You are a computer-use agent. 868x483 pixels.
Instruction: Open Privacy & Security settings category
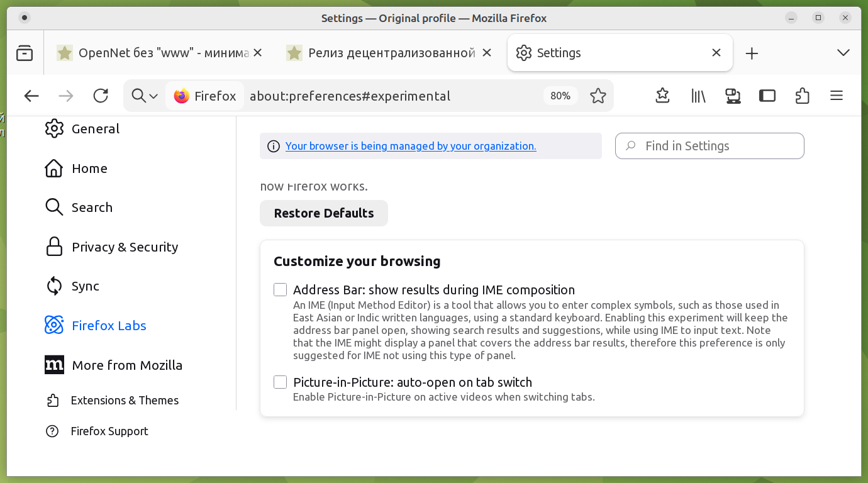(125, 247)
